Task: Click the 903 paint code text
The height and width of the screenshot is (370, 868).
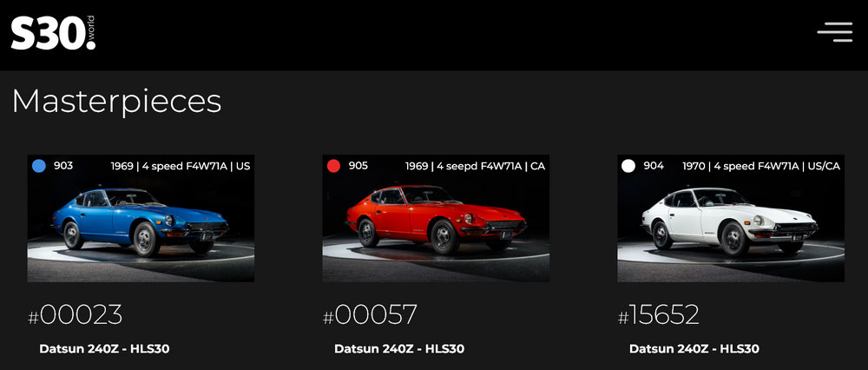Action: (x=63, y=166)
